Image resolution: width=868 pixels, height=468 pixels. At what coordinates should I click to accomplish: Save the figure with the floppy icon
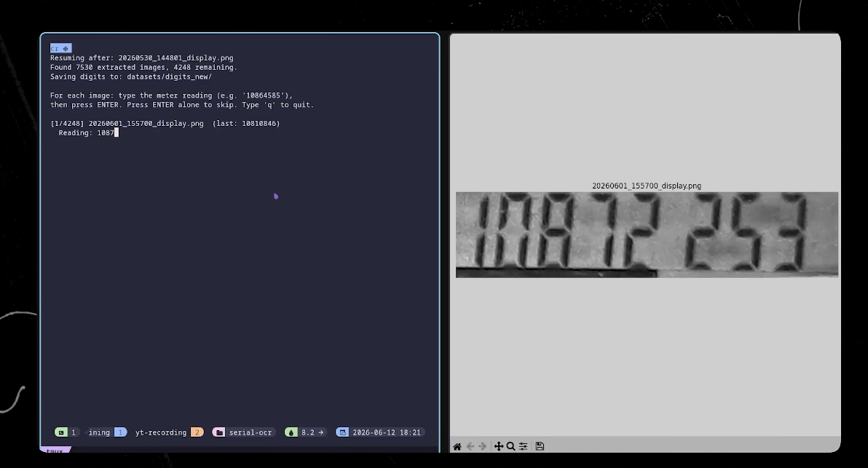point(540,446)
